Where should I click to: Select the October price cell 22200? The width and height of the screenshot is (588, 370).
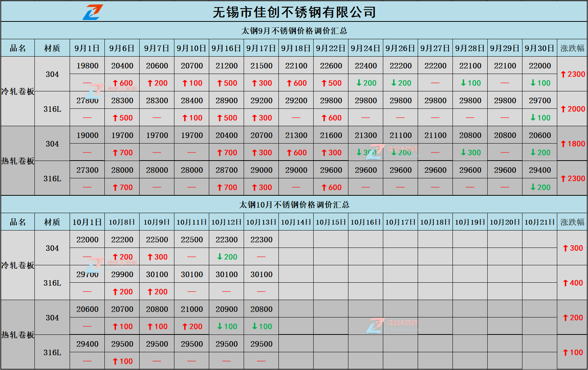(122, 239)
